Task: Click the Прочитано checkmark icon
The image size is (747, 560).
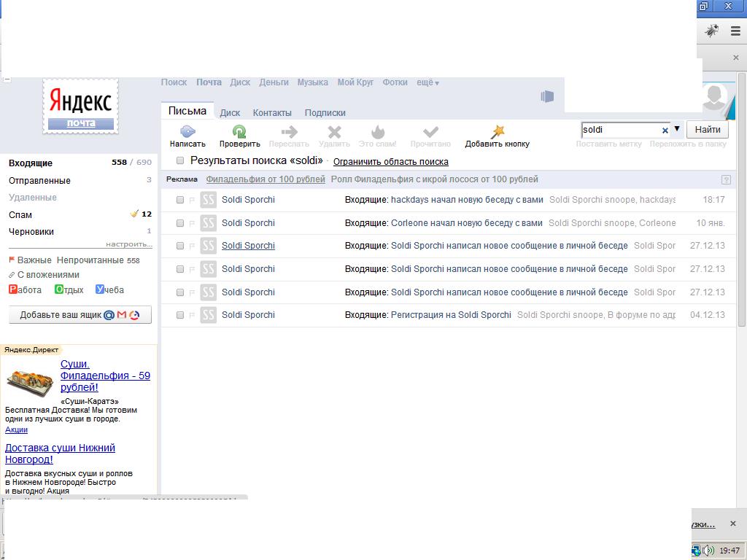Action: (x=430, y=131)
